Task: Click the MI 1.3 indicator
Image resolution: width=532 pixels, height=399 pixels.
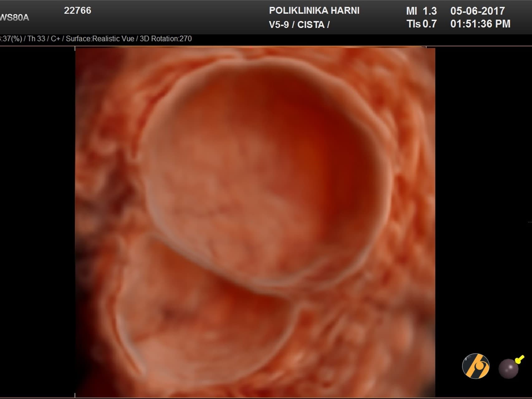Action: point(421,11)
